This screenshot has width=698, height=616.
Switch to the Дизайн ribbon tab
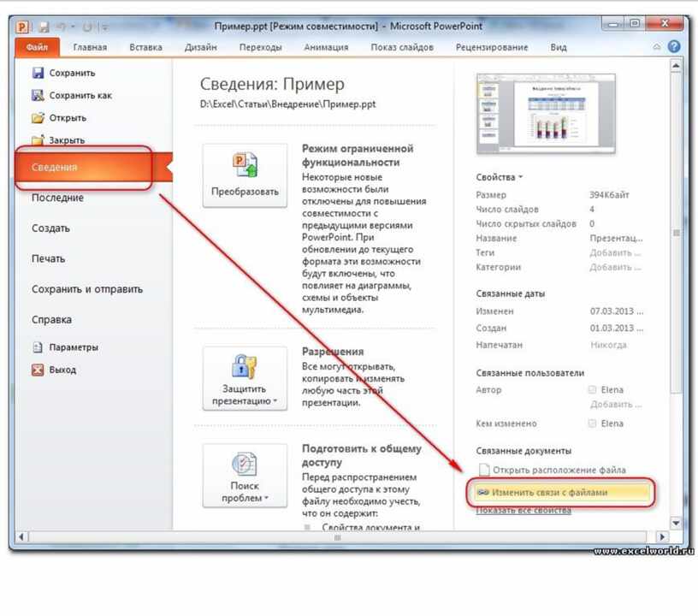(201, 47)
